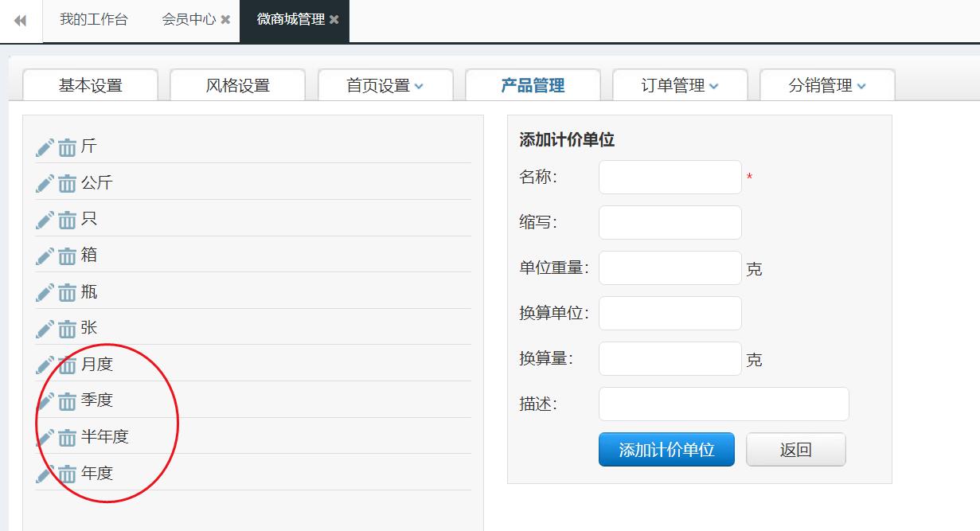Screen dimensions: 980x531
Task: Delete the 月度 unit via trash icon
Action: pos(67,365)
